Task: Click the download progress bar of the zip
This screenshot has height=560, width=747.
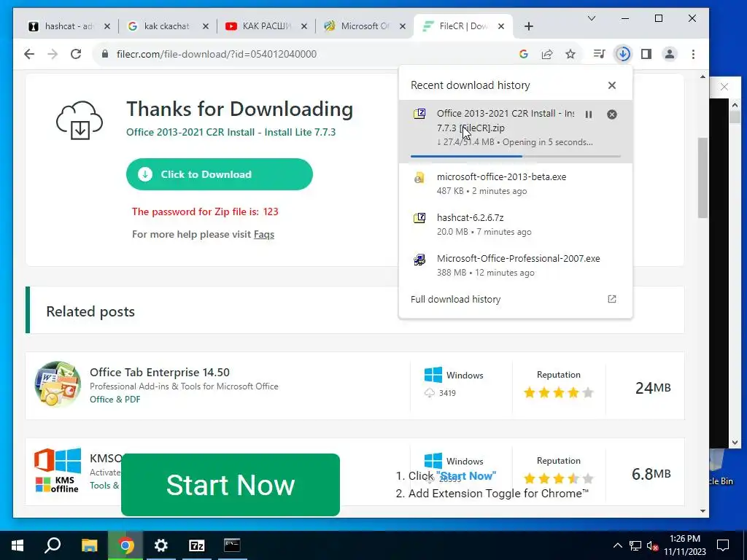Action: tap(516, 156)
